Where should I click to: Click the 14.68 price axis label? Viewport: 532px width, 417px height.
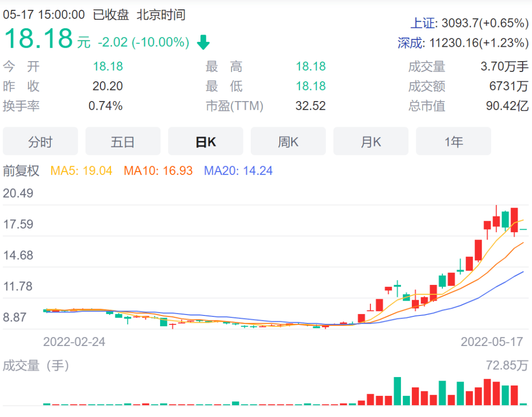(x=18, y=255)
